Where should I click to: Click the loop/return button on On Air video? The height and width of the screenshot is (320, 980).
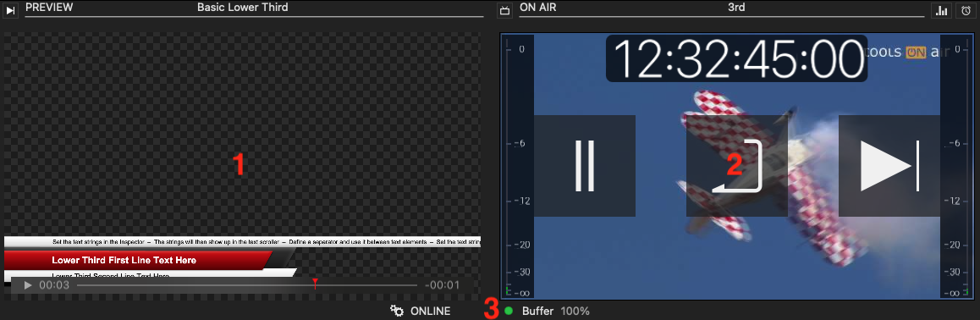(x=737, y=166)
